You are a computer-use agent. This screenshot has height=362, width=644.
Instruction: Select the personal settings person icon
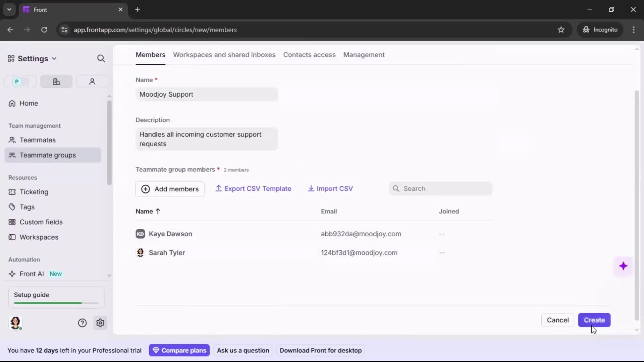[92, 81]
